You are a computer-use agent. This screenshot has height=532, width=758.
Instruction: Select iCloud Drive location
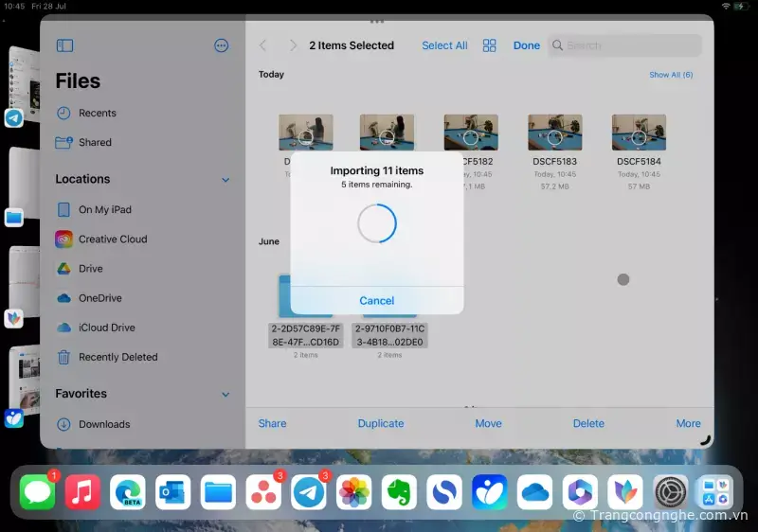[x=106, y=328]
